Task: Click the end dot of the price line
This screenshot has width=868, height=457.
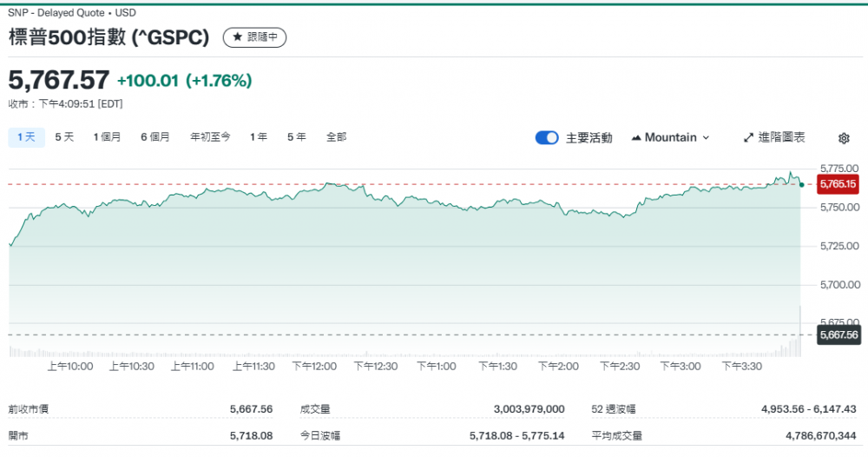Action: (800, 184)
